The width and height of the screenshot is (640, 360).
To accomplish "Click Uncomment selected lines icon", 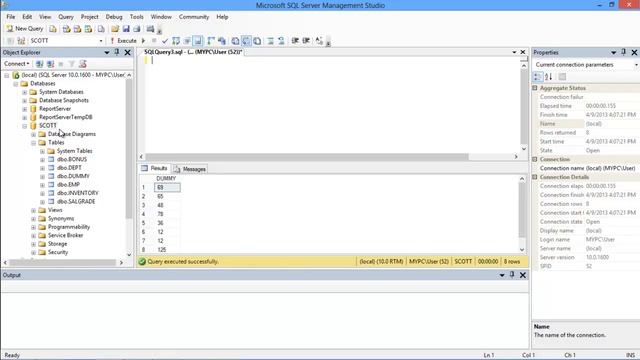I will pos(281,41).
